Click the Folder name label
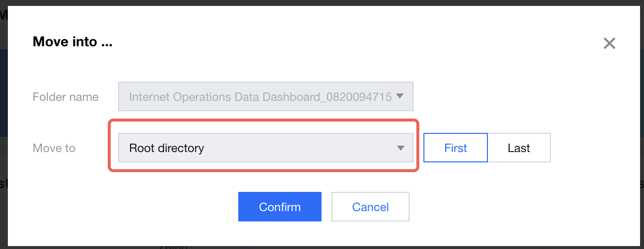Screen dimensions: 644x249 tap(65, 97)
